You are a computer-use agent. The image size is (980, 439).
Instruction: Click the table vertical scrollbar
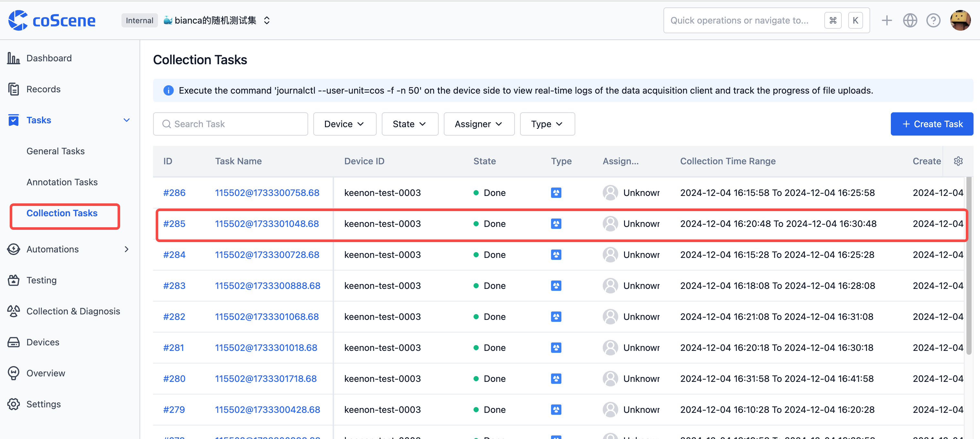pyautogui.click(x=969, y=266)
